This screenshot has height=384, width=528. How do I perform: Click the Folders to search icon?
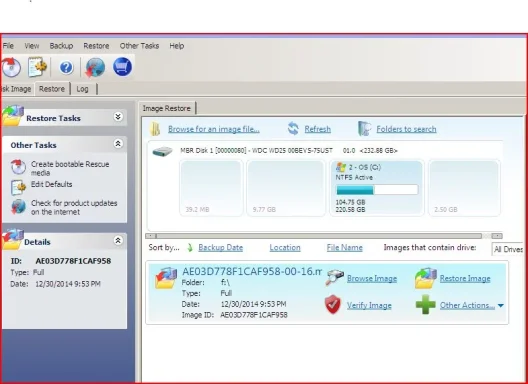click(364, 129)
